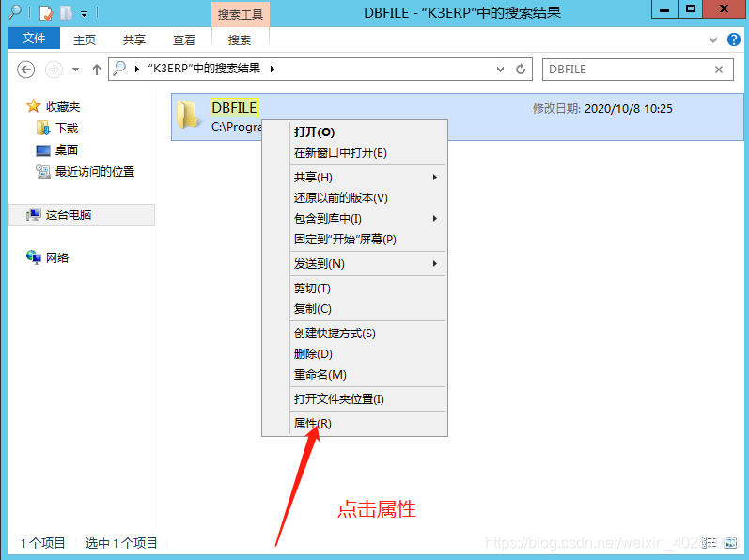Choose 打开(O) from context menu
The image size is (749, 560).
pos(354,132)
